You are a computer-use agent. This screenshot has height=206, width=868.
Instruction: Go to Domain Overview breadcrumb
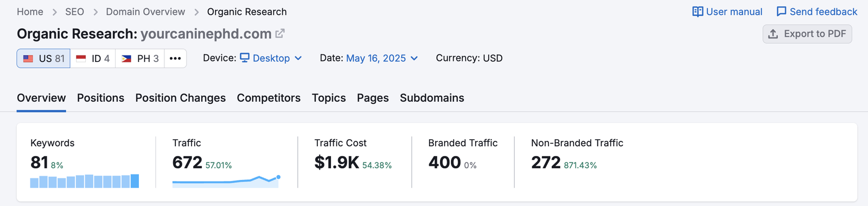tap(145, 12)
